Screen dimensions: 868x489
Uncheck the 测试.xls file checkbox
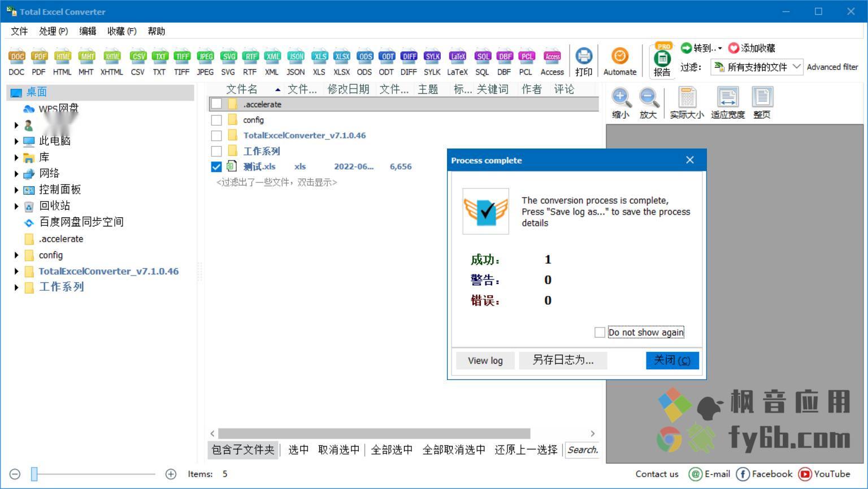click(216, 167)
